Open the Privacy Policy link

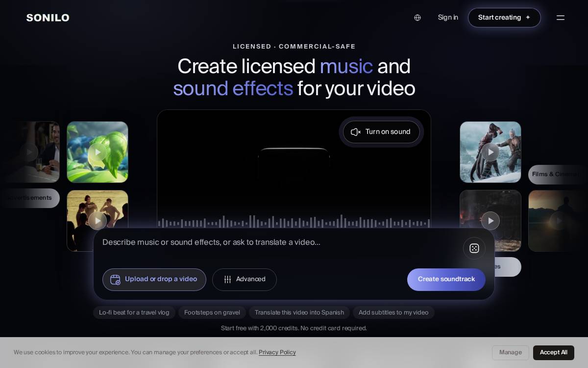point(277,352)
